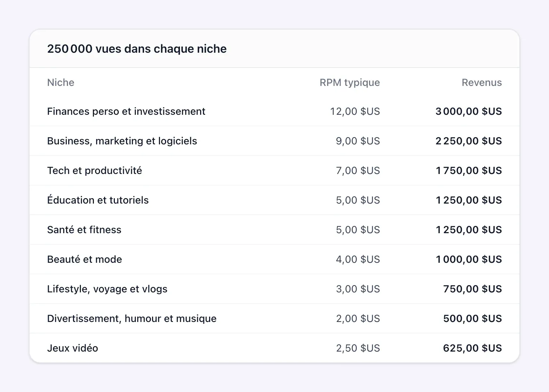The image size is (549, 392).
Task: Click the "Niche" column header
Action: [x=61, y=82]
